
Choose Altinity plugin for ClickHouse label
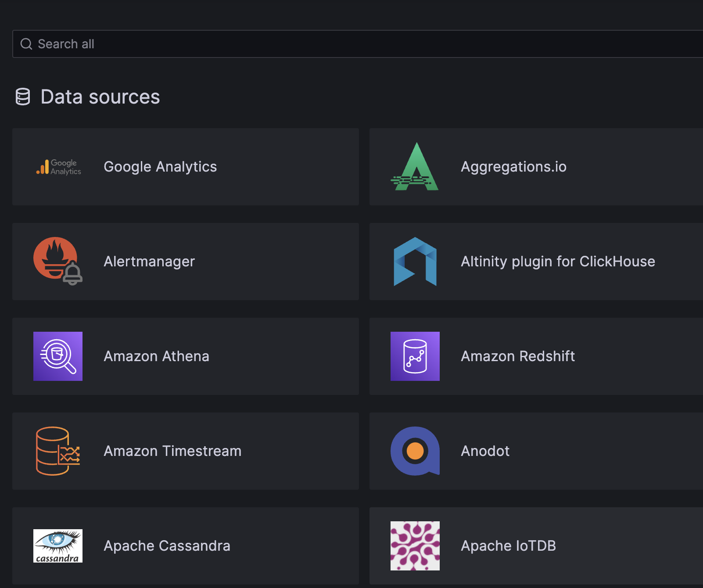558,262
